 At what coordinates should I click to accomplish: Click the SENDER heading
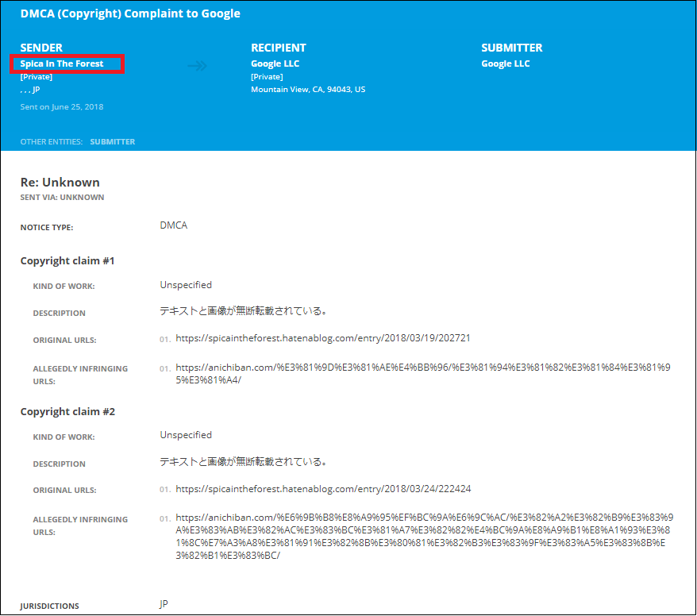click(41, 48)
